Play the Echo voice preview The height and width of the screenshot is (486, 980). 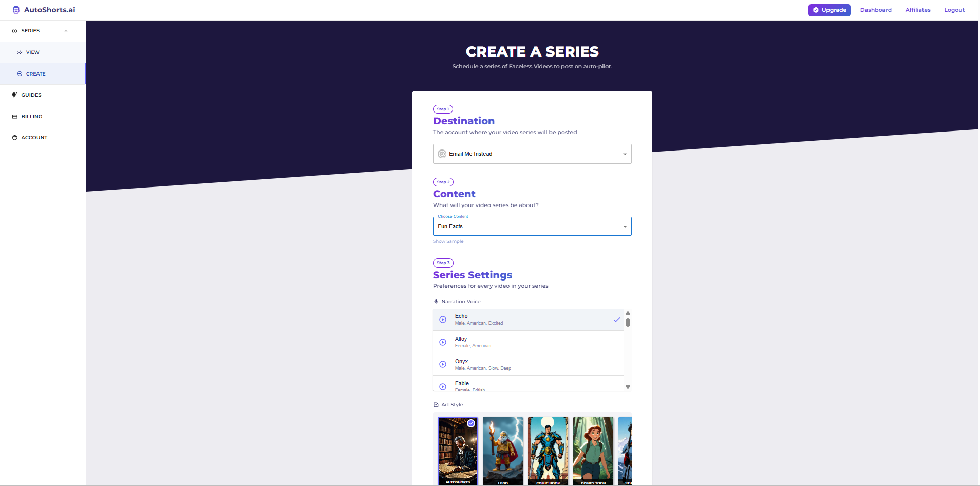[443, 320]
